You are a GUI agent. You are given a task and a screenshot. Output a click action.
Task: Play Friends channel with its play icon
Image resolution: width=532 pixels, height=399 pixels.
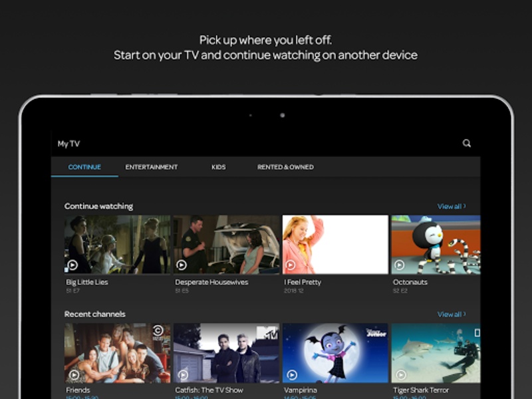pyautogui.click(x=74, y=374)
